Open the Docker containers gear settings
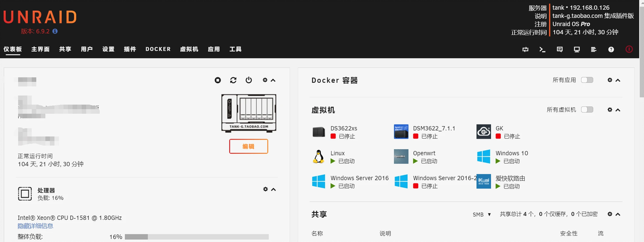The image size is (644, 242). point(610,80)
